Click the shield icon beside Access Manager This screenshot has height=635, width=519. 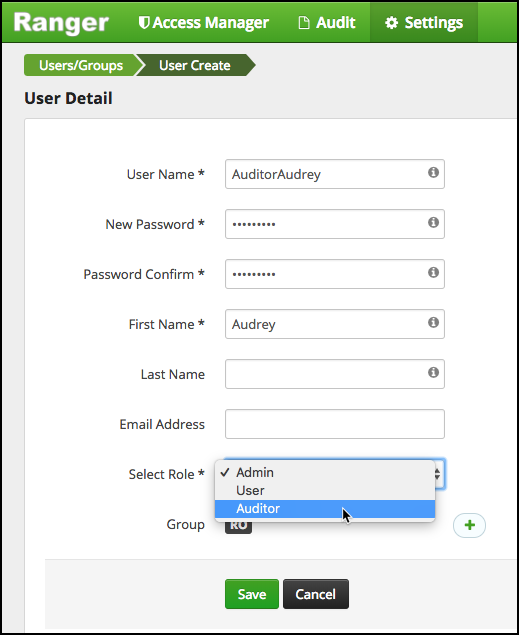pyautogui.click(x=144, y=23)
